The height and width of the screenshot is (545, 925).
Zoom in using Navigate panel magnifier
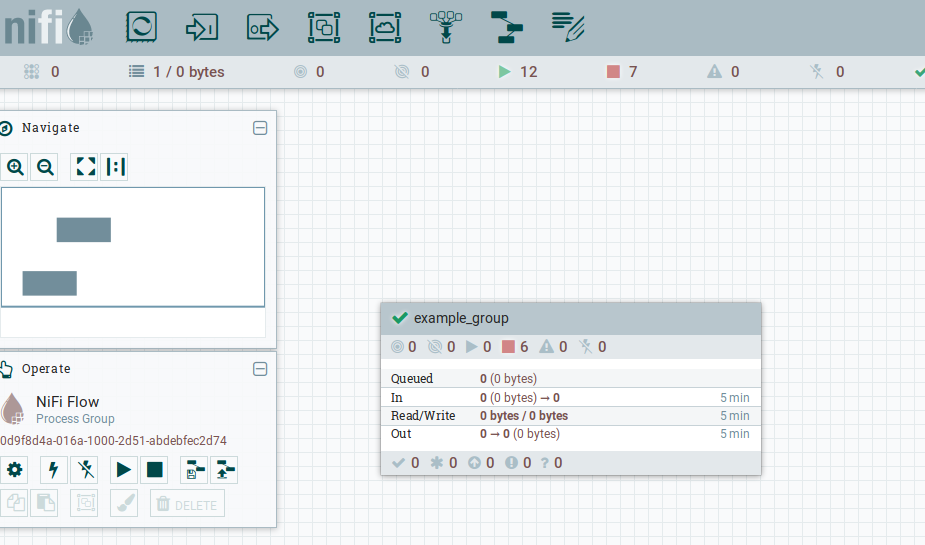click(15, 167)
